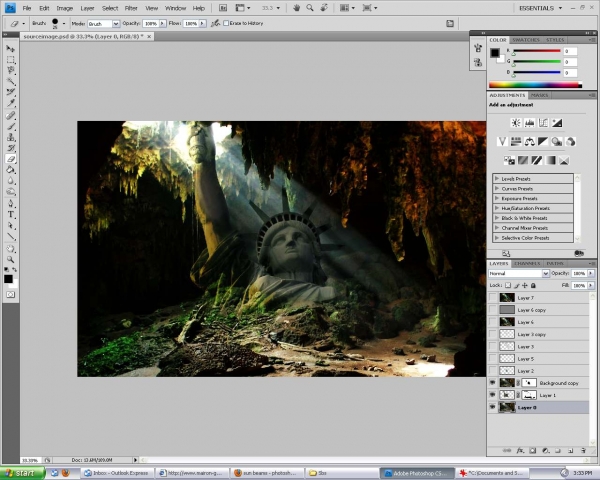Hide the Background copy layer
Viewport: 600px width, 480px height.
coord(492,383)
